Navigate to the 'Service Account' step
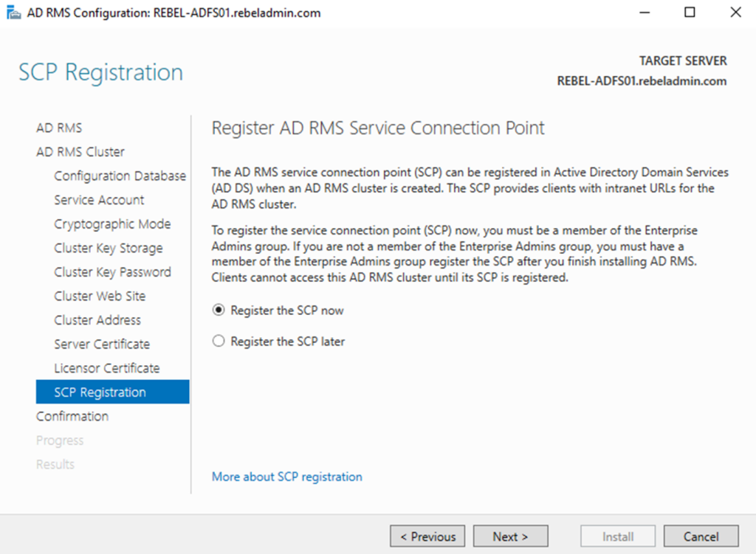 point(99,199)
